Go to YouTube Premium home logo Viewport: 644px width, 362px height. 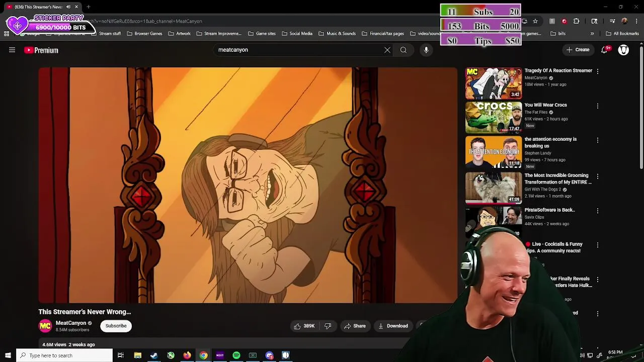pyautogui.click(x=41, y=50)
